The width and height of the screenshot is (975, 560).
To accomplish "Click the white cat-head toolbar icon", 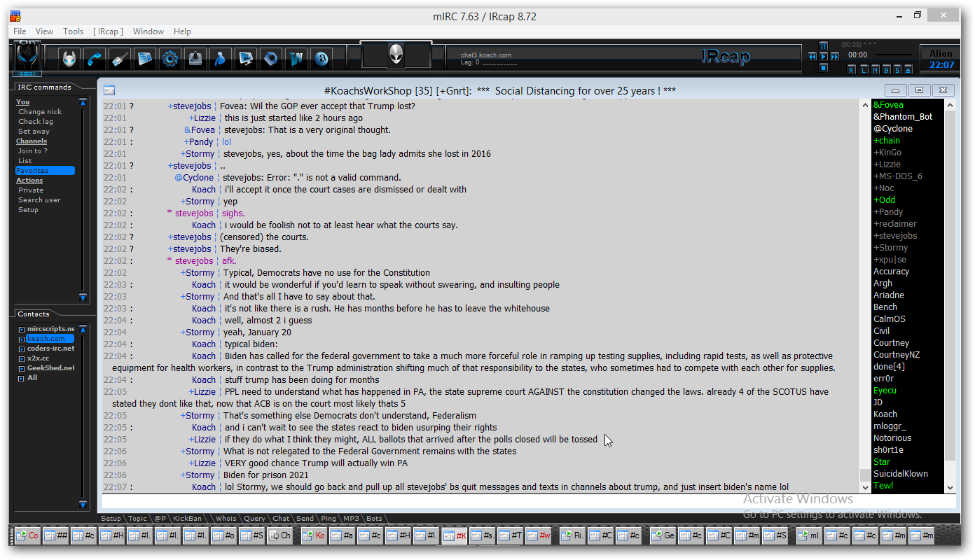I will coord(69,59).
